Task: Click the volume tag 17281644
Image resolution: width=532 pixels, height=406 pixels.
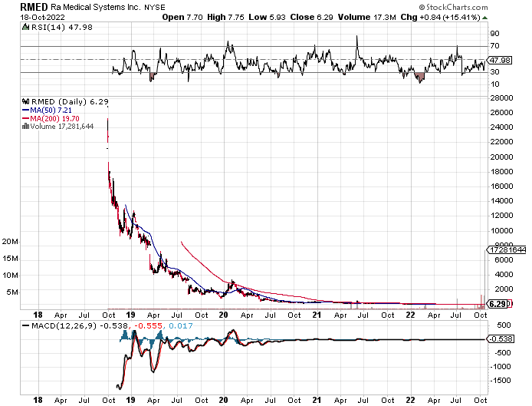Action: pos(507,250)
